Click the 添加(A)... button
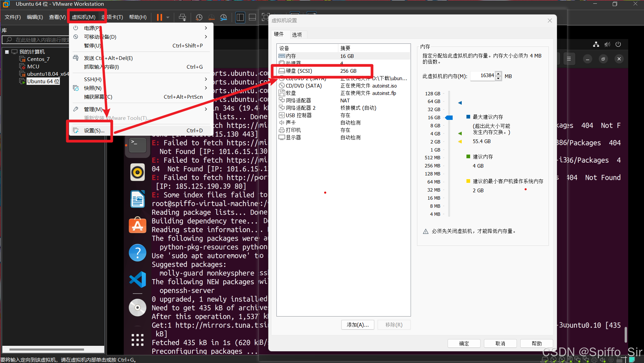The height and width of the screenshot is (363, 644). pyautogui.click(x=358, y=325)
